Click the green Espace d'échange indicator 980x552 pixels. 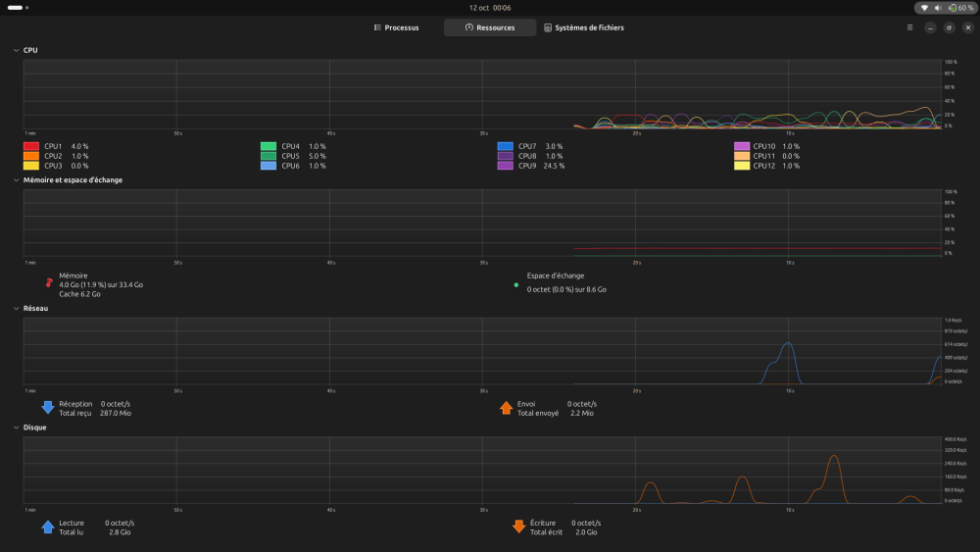click(516, 284)
